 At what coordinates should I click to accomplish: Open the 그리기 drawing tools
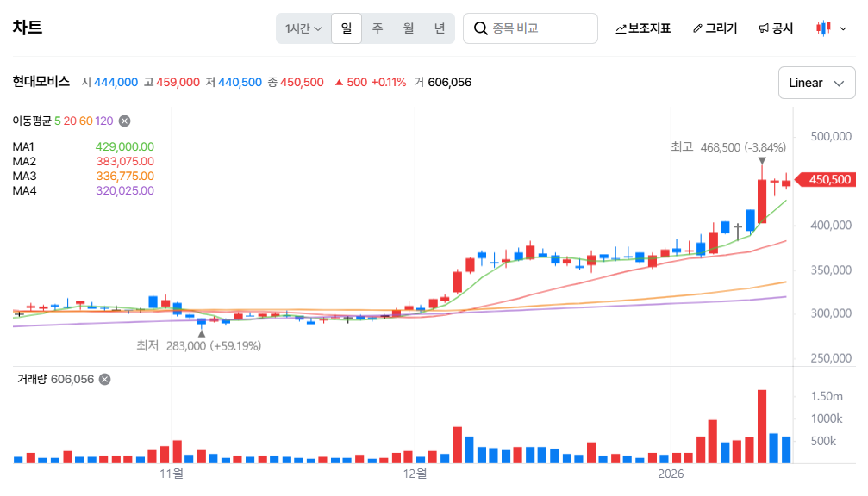click(715, 28)
